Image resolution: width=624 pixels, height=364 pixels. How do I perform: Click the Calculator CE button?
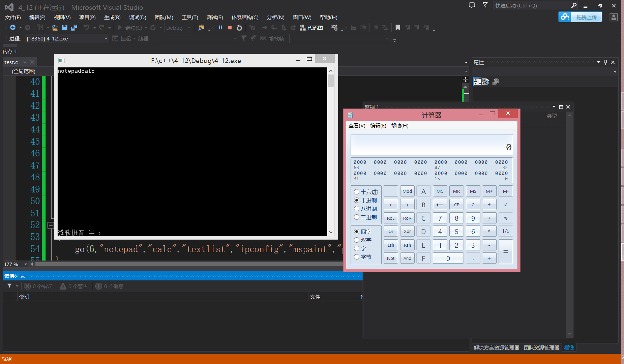(x=456, y=205)
